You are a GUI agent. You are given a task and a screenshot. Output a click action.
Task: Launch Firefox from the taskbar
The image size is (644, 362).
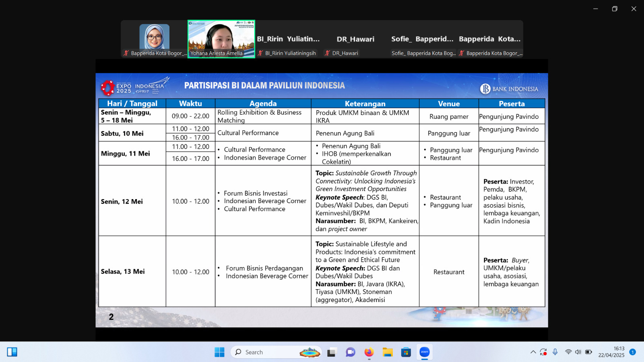click(x=369, y=352)
